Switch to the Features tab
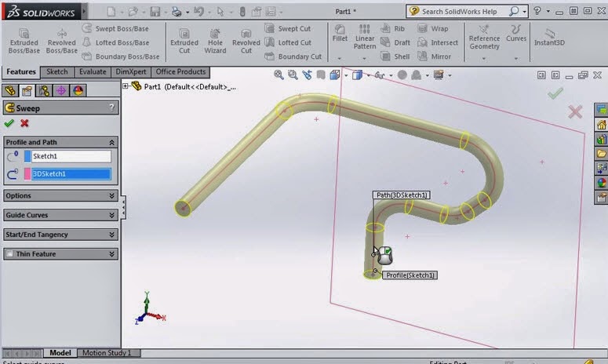Viewport: 608px width, 364px height. point(21,71)
